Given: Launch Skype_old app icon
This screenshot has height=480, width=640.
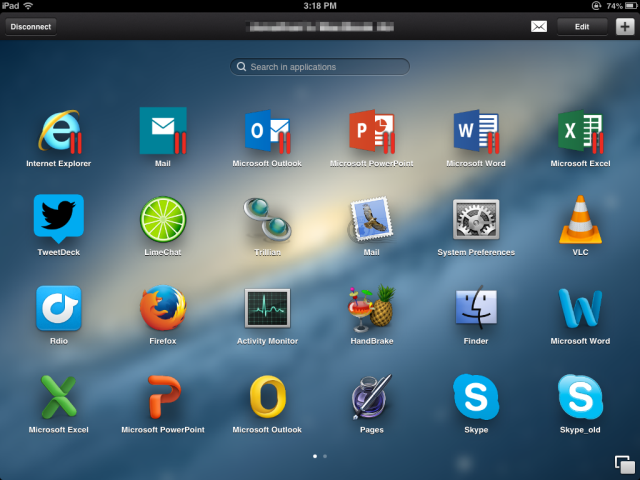Looking at the screenshot, I should click(580, 397).
